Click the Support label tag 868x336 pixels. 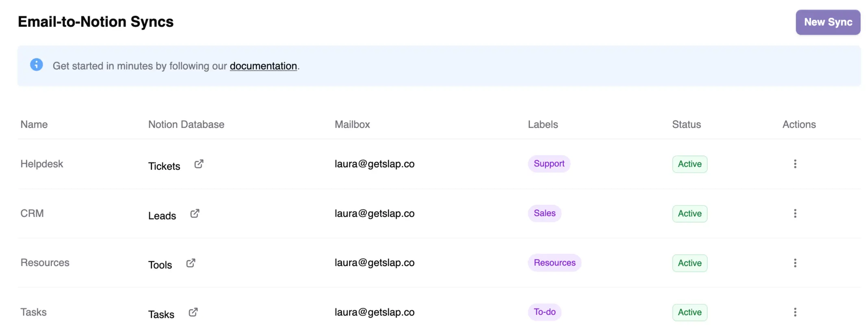pyautogui.click(x=549, y=164)
